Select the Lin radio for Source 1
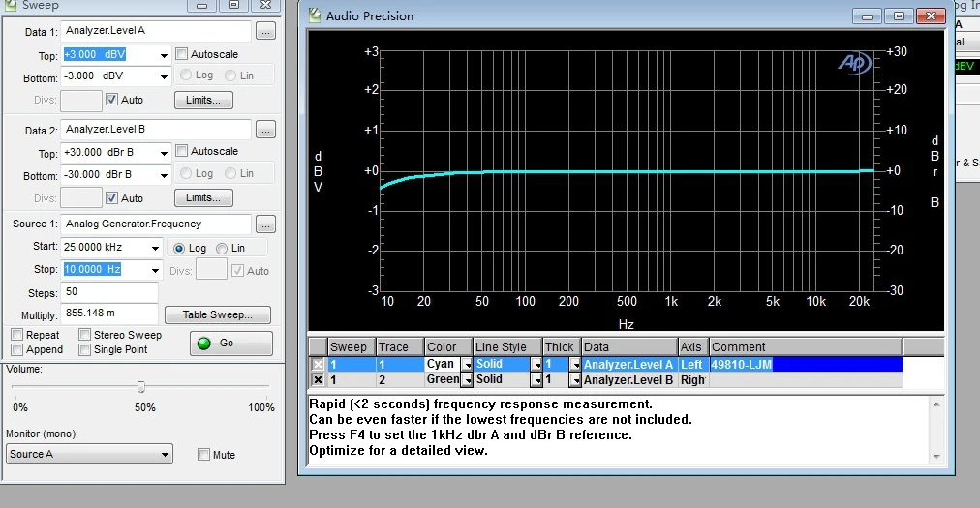980x508 pixels. (221, 248)
